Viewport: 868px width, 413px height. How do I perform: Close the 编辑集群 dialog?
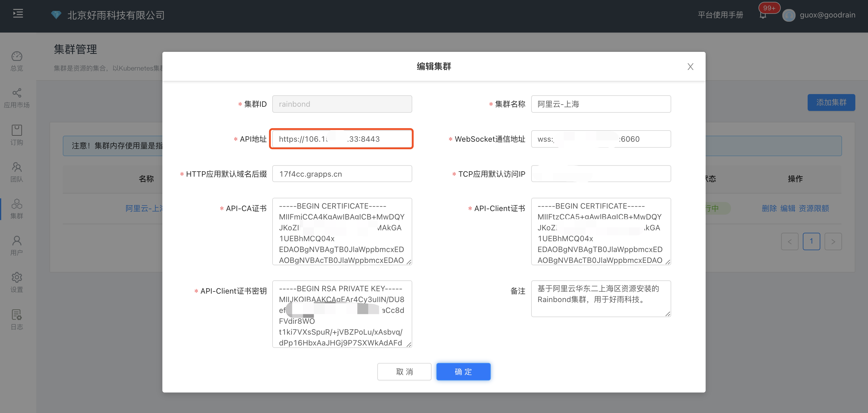[691, 66]
